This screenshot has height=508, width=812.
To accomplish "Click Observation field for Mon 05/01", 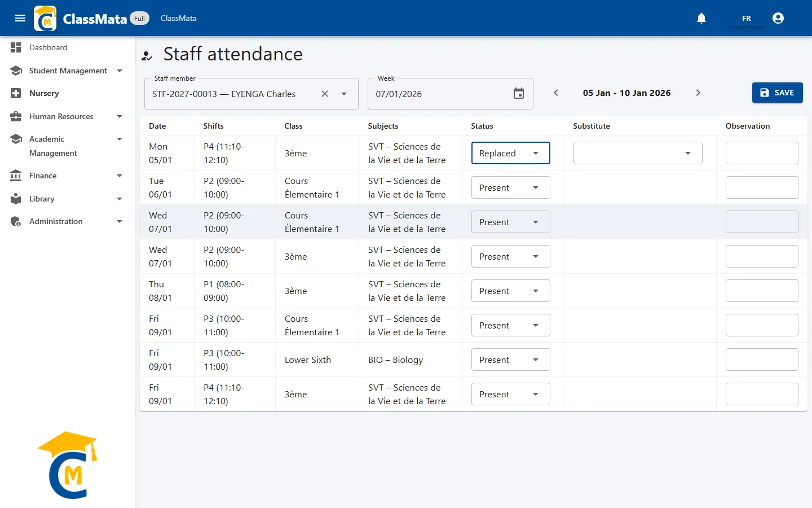I will click(762, 153).
